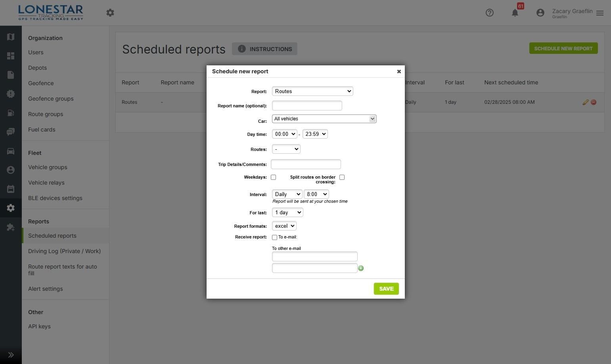This screenshot has height=364, width=611.
Task: Open the settings gear beside the logo
Action: (110, 13)
